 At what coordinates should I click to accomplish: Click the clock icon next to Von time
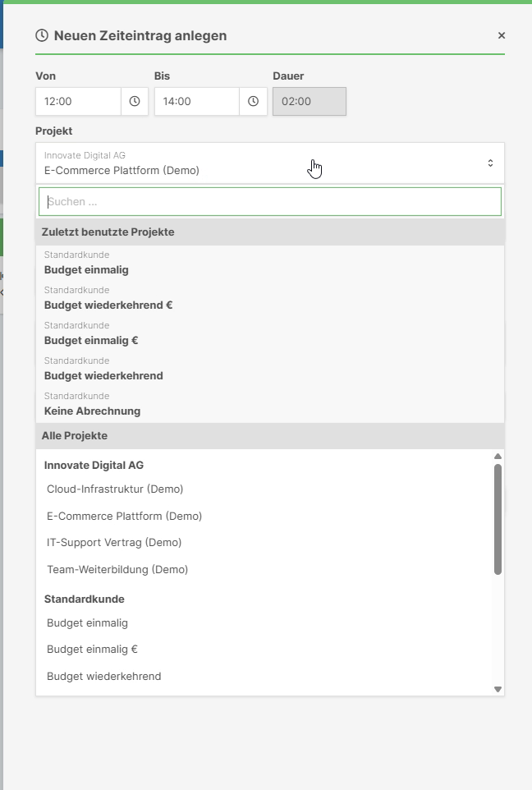pos(135,102)
